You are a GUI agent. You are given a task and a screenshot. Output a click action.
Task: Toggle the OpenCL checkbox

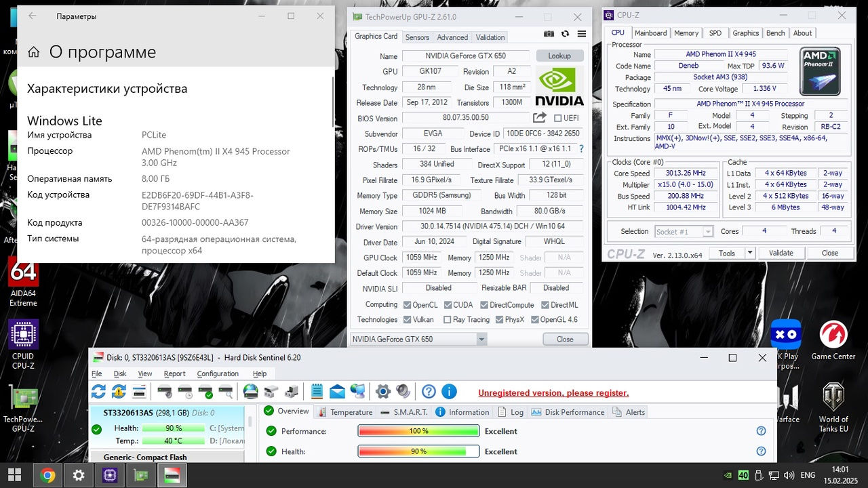pos(407,305)
